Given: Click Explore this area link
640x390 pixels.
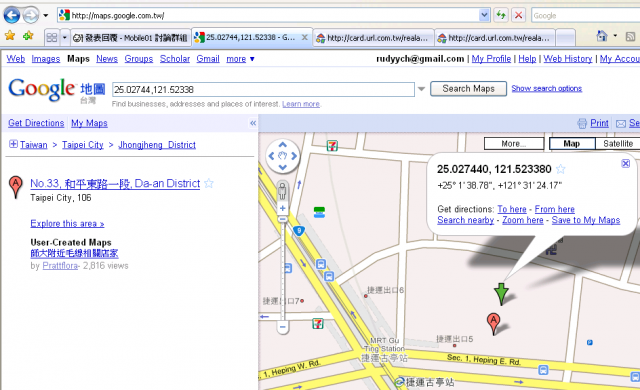Looking at the screenshot, I should (67, 224).
